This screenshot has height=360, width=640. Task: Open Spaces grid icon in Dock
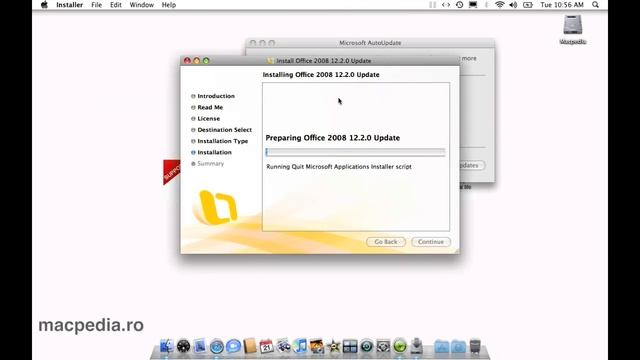tap(350, 347)
